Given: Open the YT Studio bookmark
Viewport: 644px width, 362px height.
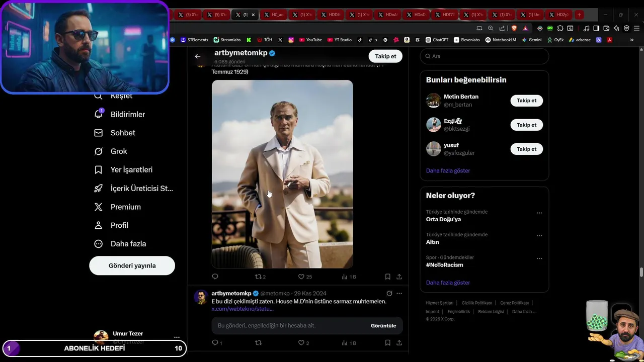Looking at the screenshot, I should click(x=340, y=40).
